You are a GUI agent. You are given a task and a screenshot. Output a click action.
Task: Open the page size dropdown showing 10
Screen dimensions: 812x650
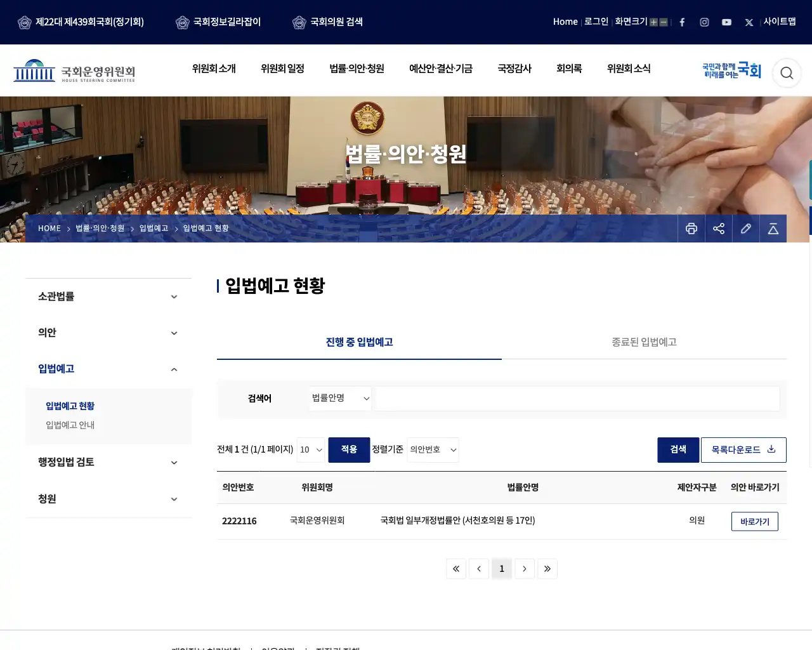311,449
